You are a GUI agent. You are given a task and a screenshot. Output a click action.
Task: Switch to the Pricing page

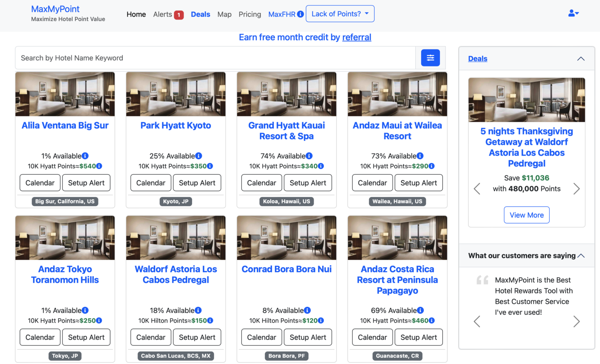tap(250, 14)
